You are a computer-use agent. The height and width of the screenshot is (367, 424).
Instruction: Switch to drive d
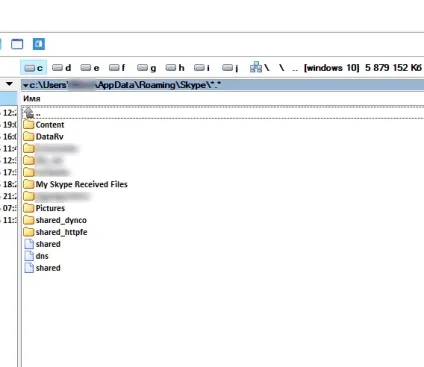pyautogui.click(x=62, y=68)
